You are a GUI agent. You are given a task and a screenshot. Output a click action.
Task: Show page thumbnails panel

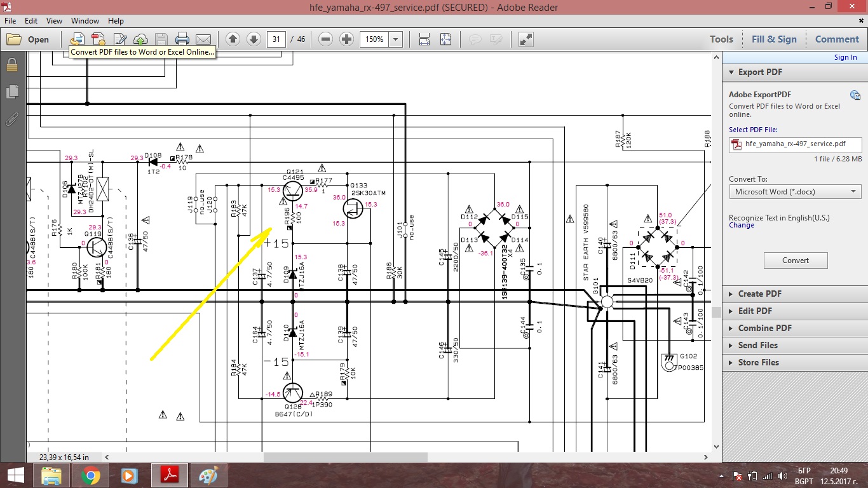point(11,92)
